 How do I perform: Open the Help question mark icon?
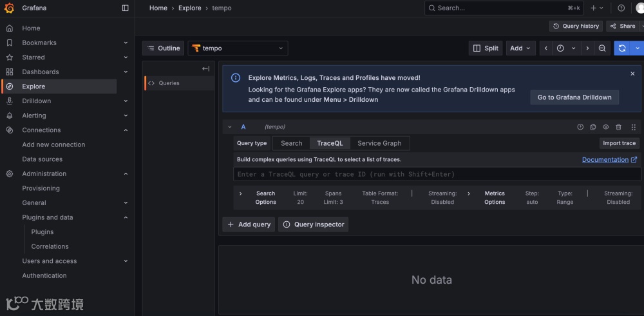pos(621,8)
